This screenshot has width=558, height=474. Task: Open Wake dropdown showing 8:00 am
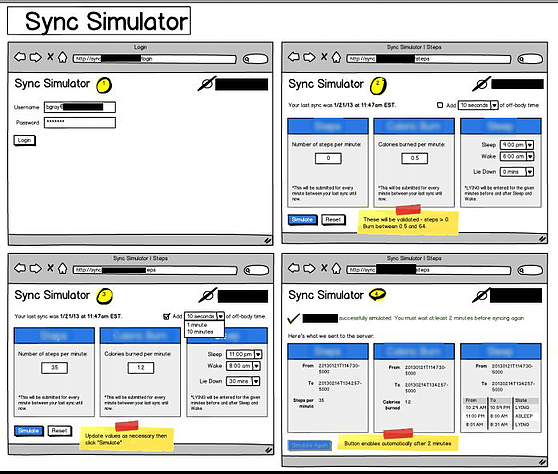pos(243,366)
